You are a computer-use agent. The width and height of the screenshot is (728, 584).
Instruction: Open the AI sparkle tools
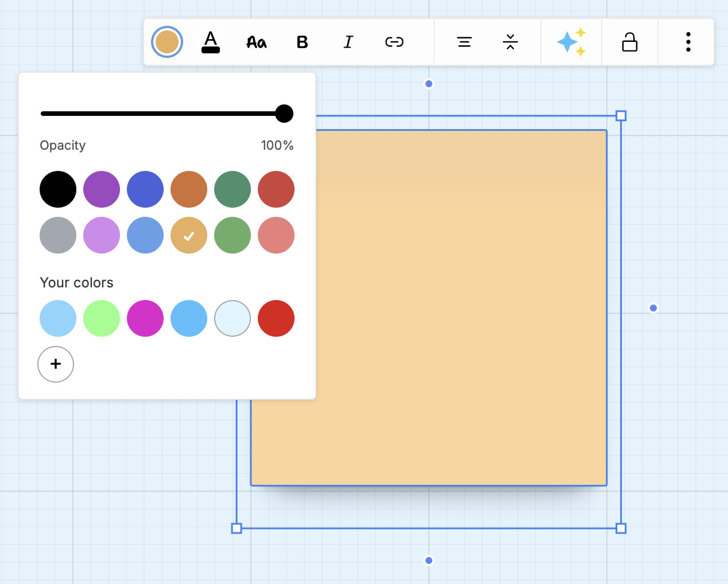pos(571,42)
